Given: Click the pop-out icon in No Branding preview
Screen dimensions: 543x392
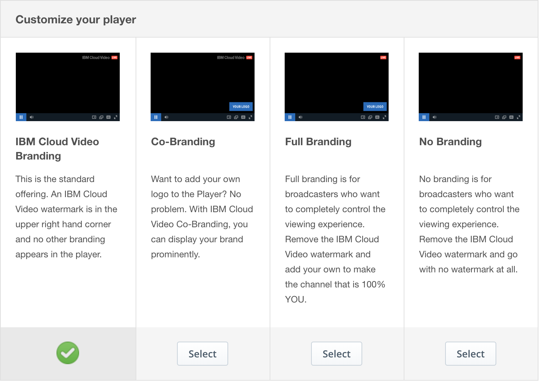Looking at the screenshot, I should (x=504, y=117).
